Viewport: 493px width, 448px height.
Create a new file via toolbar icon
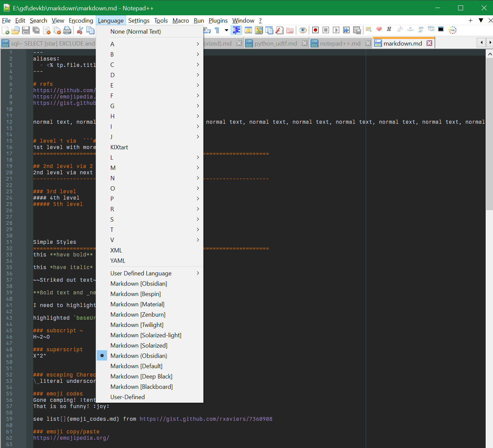coord(6,30)
